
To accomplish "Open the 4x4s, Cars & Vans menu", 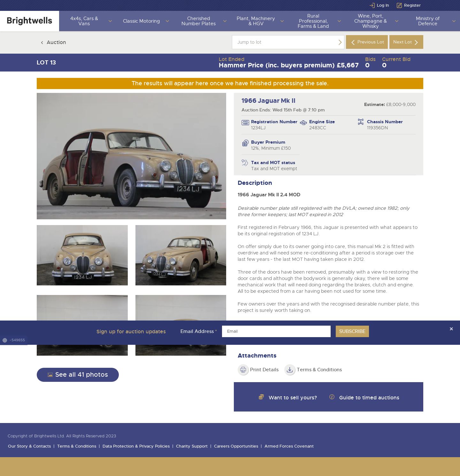I will (84, 21).
